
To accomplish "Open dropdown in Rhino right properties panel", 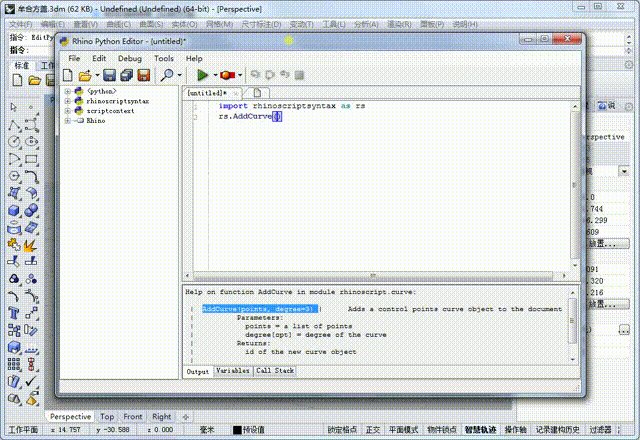I will coord(624,171).
